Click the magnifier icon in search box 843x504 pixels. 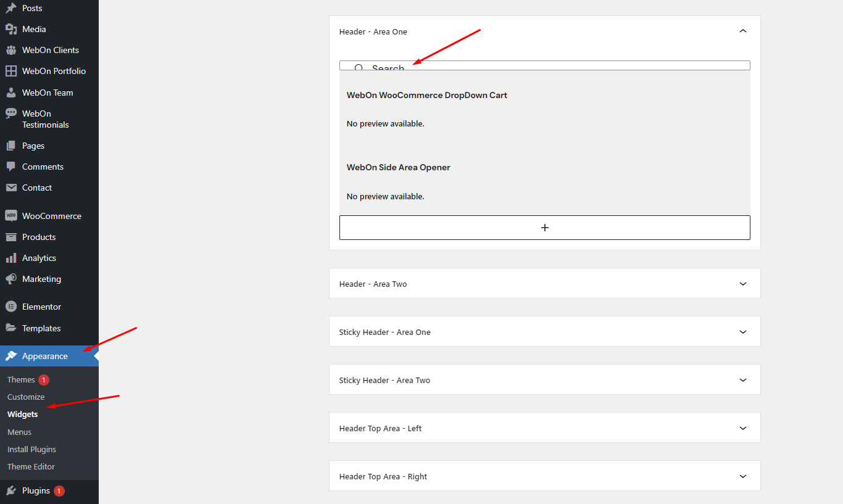tap(359, 68)
